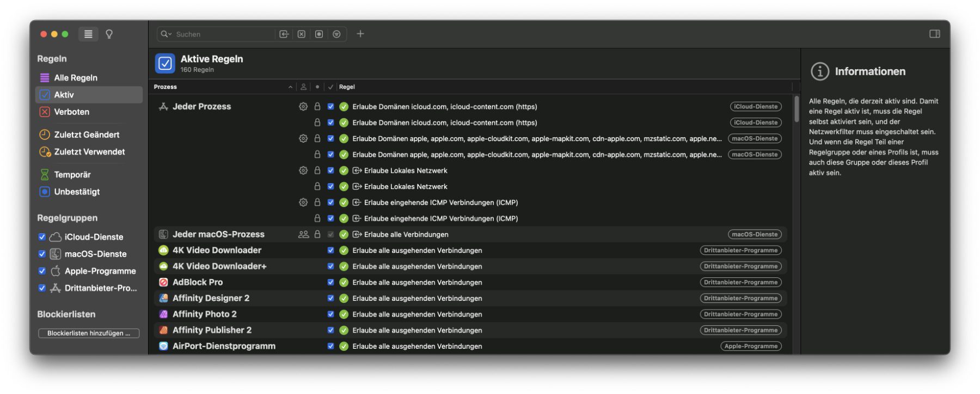Image resolution: width=980 pixels, height=394 pixels.
Task: Click into the Suchen search field
Action: point(223,34)
